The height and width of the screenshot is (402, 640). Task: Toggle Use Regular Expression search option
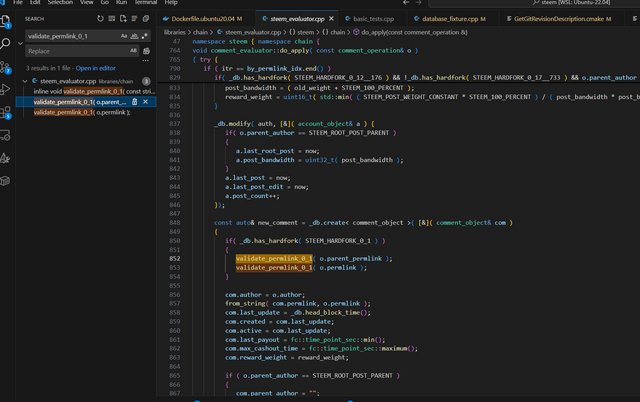tap(146, 35)
